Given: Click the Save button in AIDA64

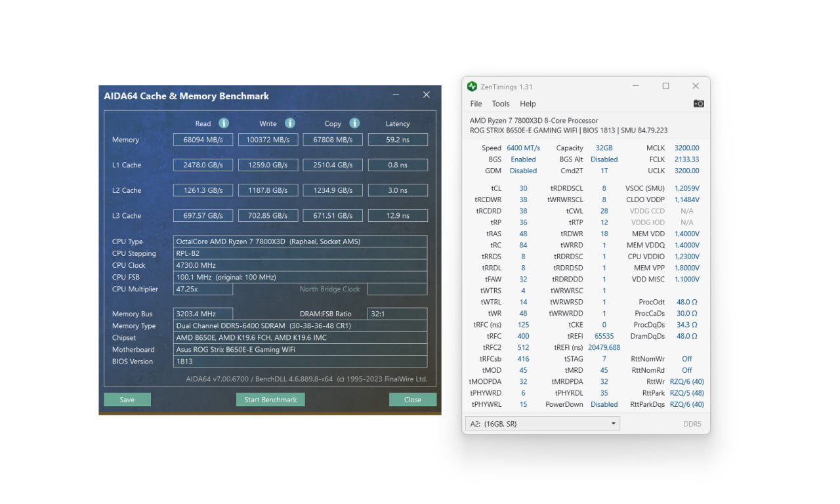Looking at the screenshot, I should click(x=127, y=400).
